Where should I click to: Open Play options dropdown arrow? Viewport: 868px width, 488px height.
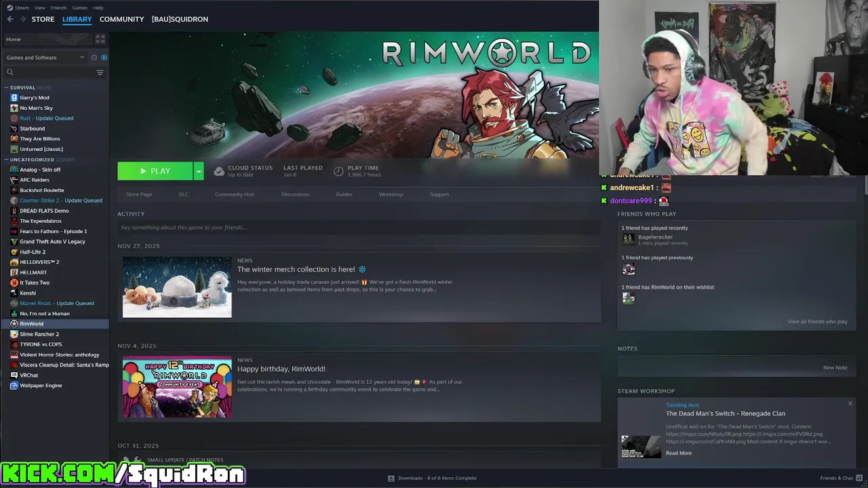[198, 171]
